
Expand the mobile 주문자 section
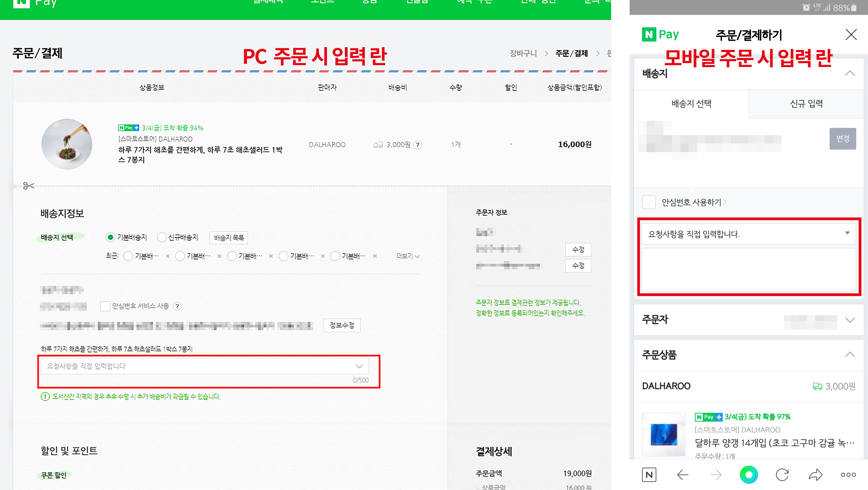click(x=850, y=320)
